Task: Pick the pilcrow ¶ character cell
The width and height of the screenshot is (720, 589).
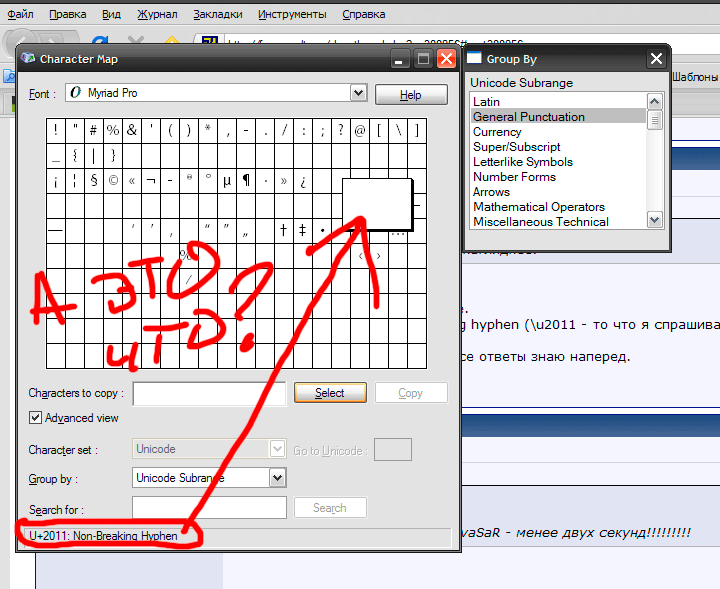Action: [246, 181]
